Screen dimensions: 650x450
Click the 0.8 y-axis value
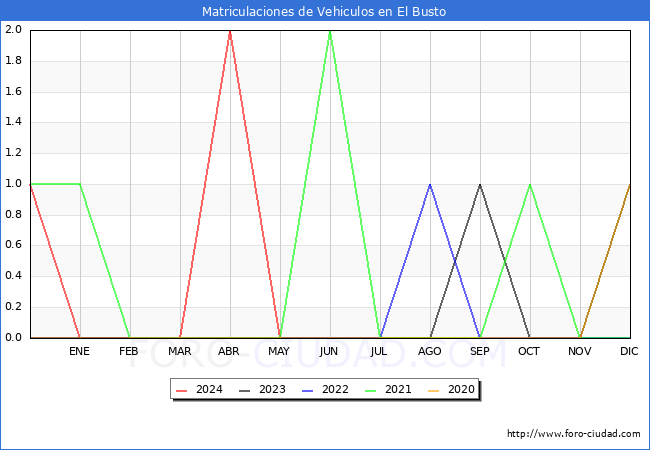click(x=13, y=214)
